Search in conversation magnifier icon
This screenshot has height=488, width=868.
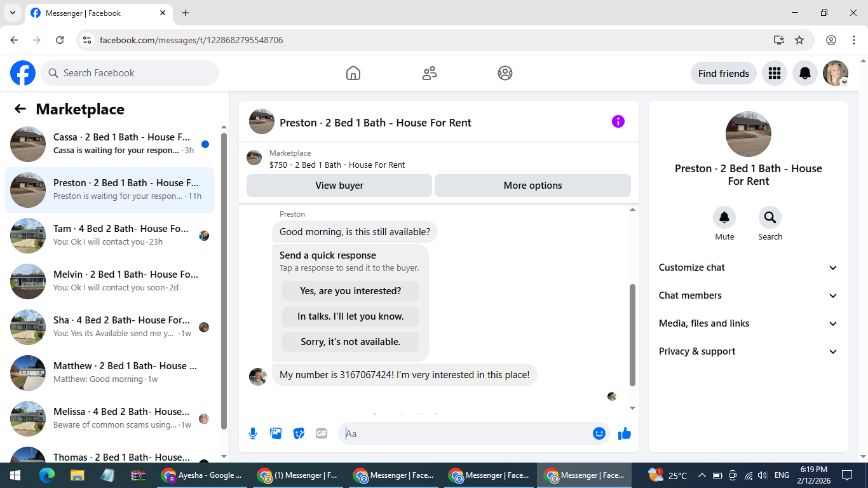[770, 218]
